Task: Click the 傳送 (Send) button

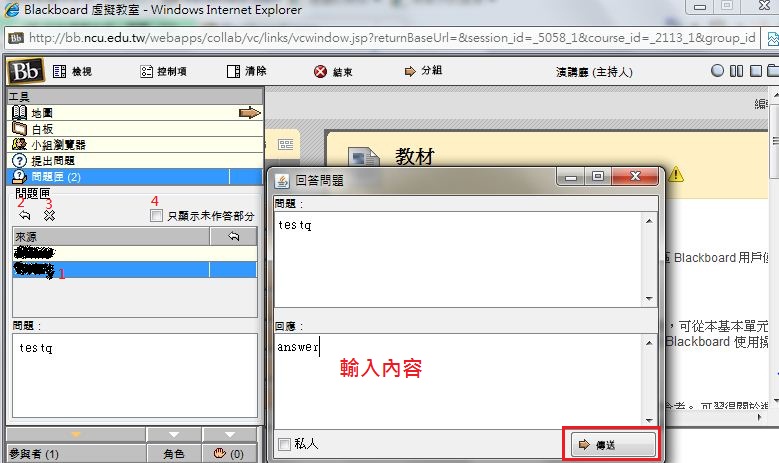Action: point(613,443)
